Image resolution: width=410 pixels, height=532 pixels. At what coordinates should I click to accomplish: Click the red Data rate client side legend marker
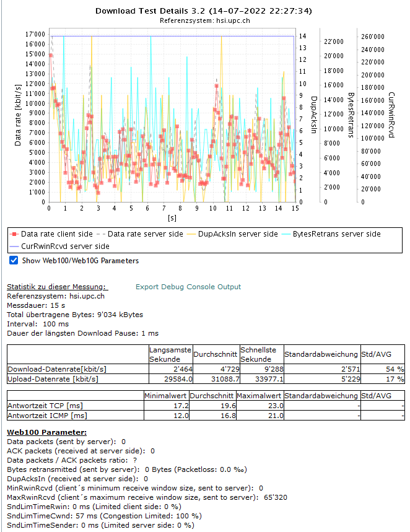coord(15,234)
